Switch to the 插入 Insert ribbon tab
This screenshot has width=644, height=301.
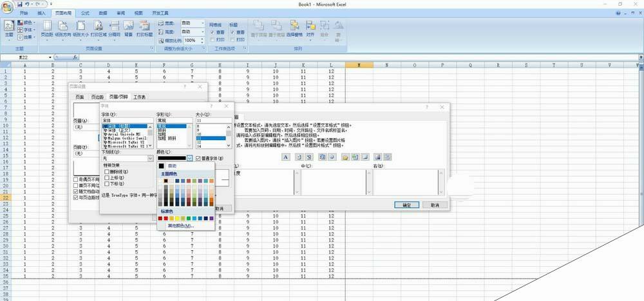pyautogui.click(x=41, y=13)
